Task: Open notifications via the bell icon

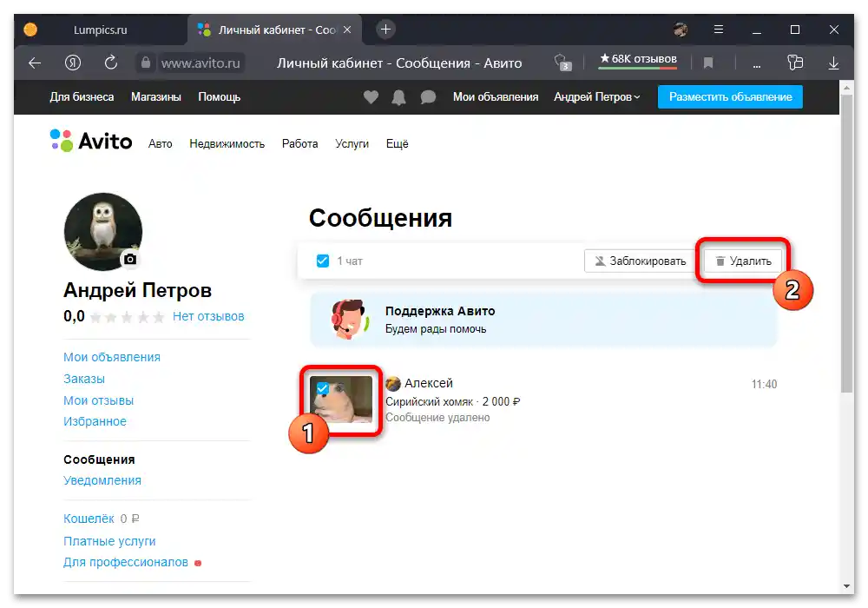Action: [398, 97]
